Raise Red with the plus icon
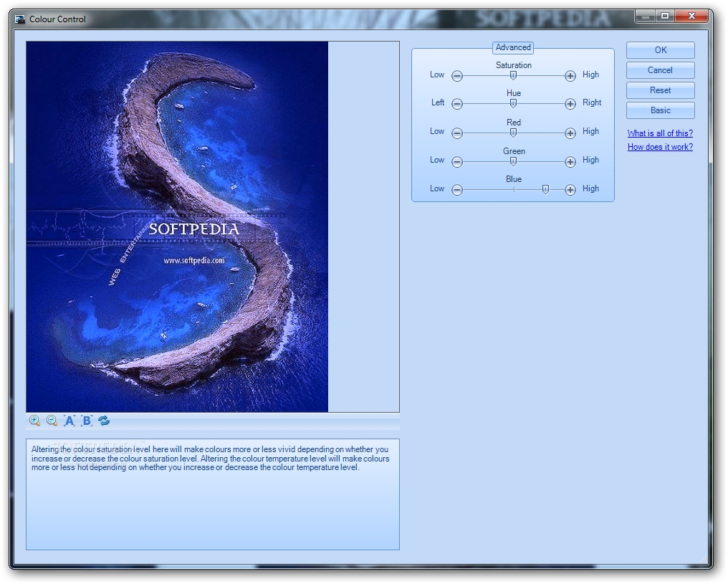 [570, 133]
